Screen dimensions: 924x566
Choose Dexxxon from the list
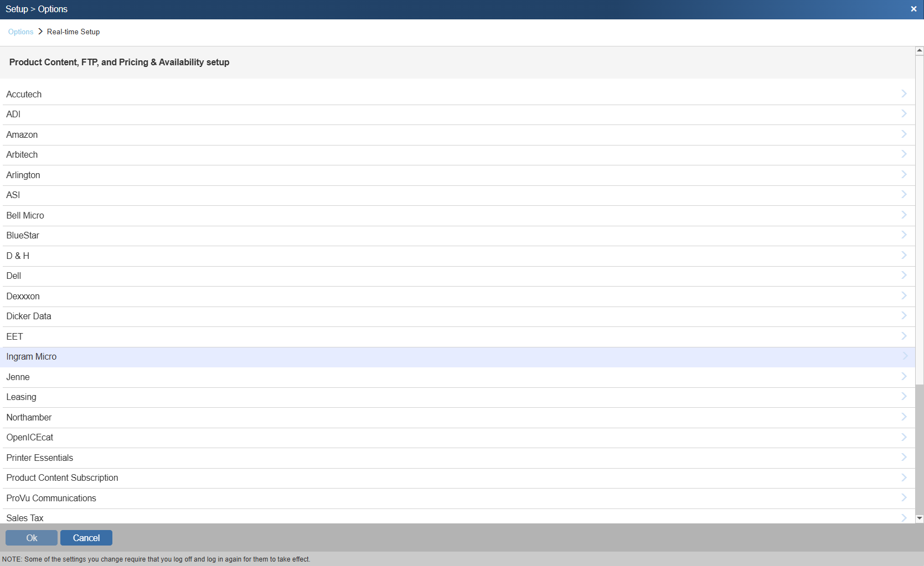point(23,296)
